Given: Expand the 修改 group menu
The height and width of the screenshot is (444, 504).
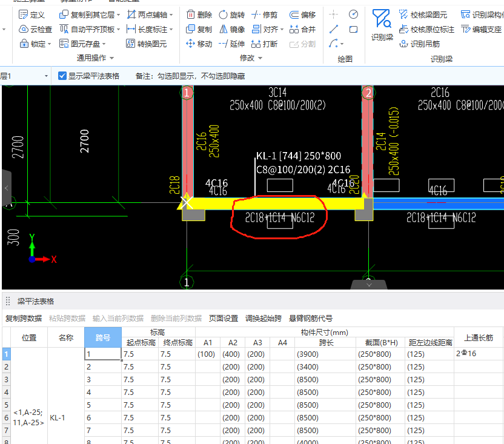Looking at the screenshot, I should [251, 58].
